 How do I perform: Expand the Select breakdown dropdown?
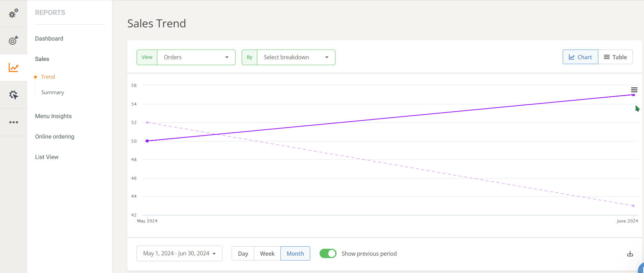[x=296, y=57]
